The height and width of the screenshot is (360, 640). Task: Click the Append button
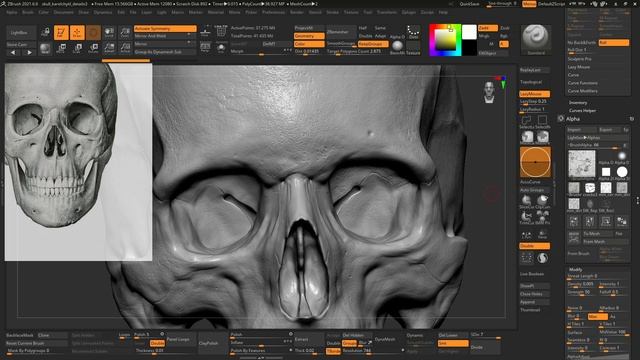tap(534, 302)
